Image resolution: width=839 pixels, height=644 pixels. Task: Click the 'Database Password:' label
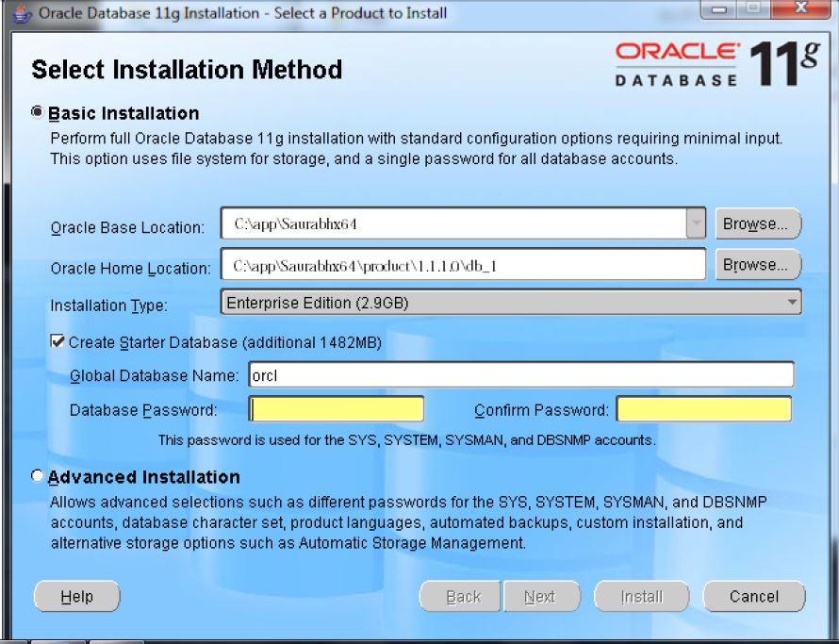tap(143, 410)
